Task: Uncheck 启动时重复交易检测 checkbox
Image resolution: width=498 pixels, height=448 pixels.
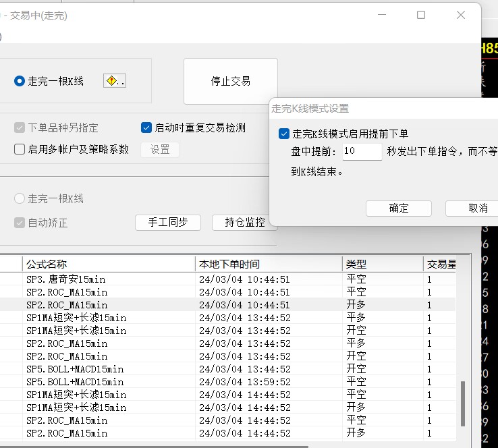Action: click(146, 128)
